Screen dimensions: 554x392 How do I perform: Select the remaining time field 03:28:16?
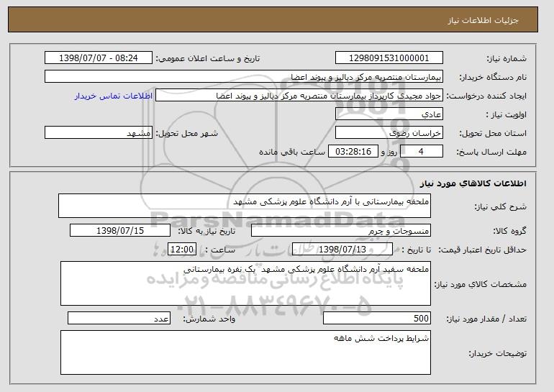coord(353,152)
